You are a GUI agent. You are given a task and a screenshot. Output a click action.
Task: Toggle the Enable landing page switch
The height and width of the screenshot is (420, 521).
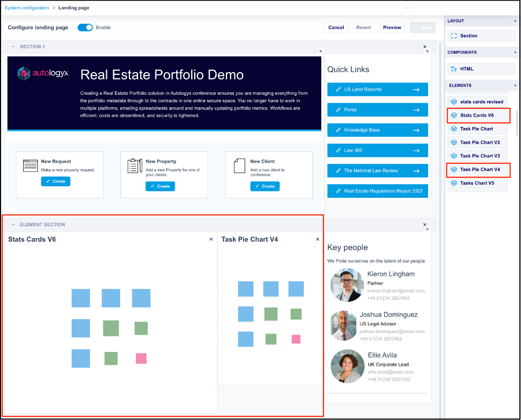click(x=85, y=28)
